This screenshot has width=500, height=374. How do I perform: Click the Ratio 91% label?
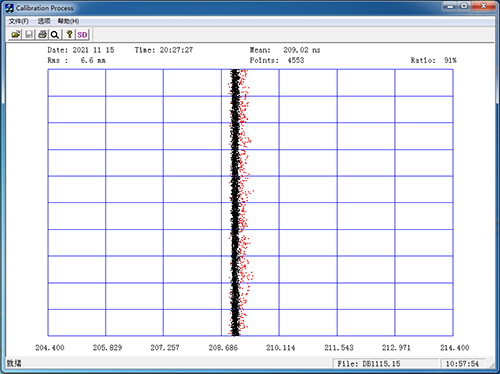[x=433, y=60]
